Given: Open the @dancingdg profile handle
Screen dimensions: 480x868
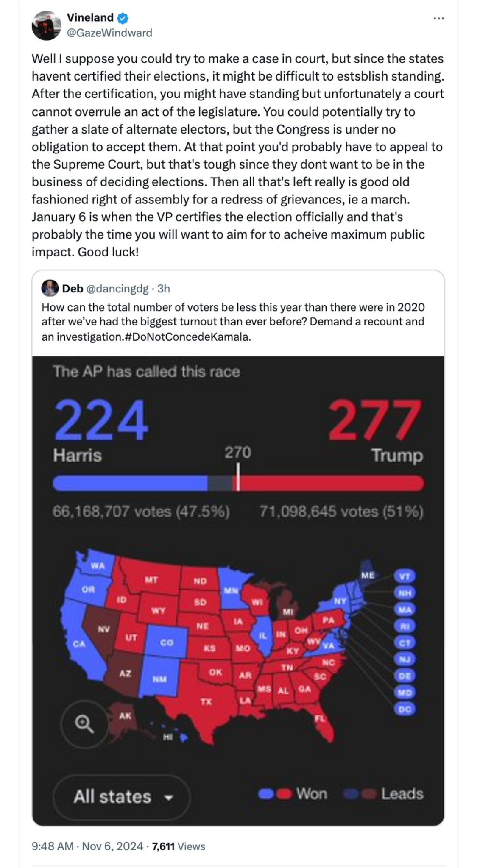Looking at the screenshot, I should (117, 289).
